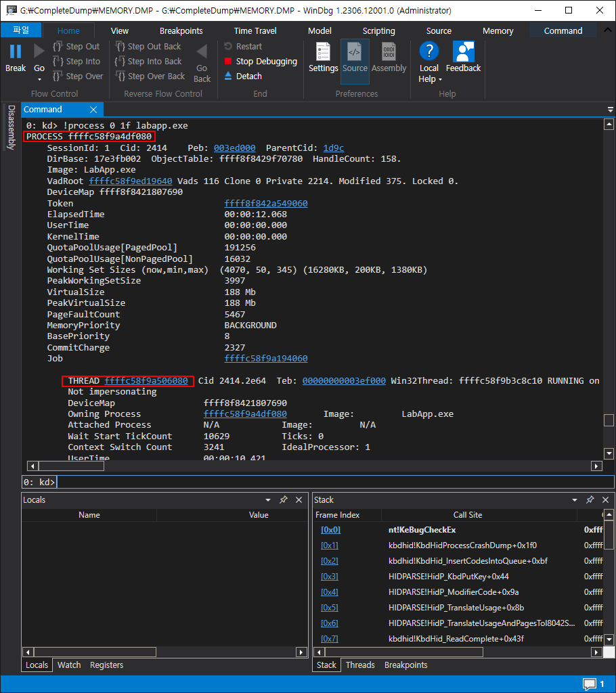Click Owning Process link ffffc58f9a4df080

[x=245, y=414]
